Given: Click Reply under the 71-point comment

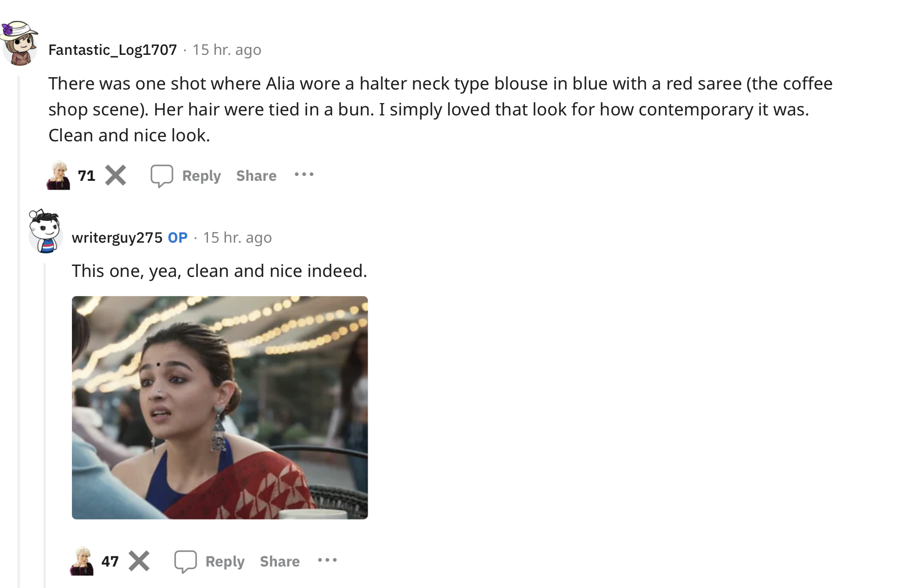Looking at the screenshot, I should click(x=201, y=176).
